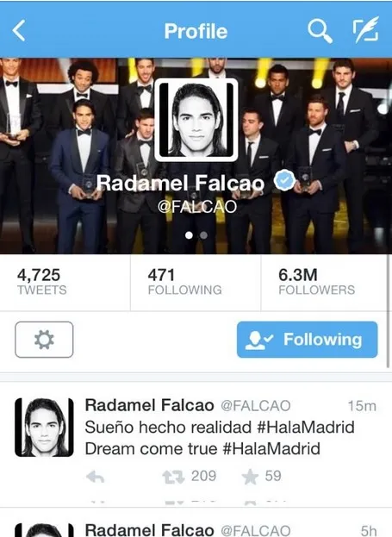Open search with the magnifying glass icon
Image resolution: width=392 pixels, height=537 pixels.
click(320, 31)
